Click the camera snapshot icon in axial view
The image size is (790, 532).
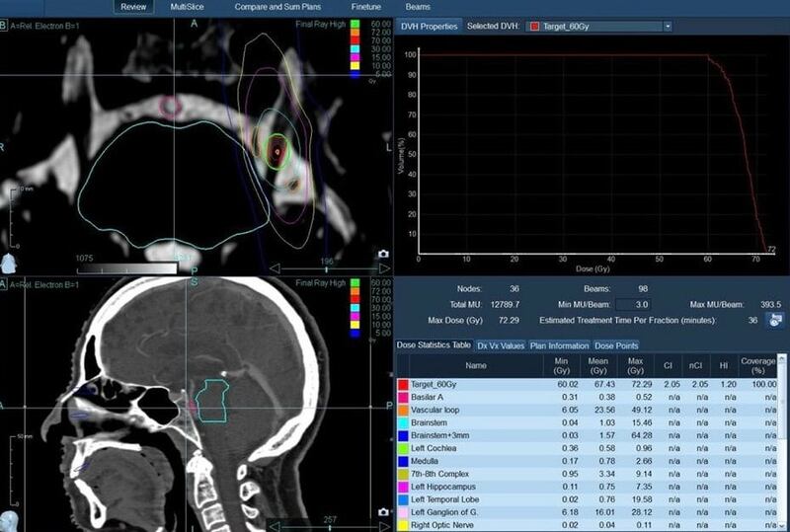coord(383,254)
